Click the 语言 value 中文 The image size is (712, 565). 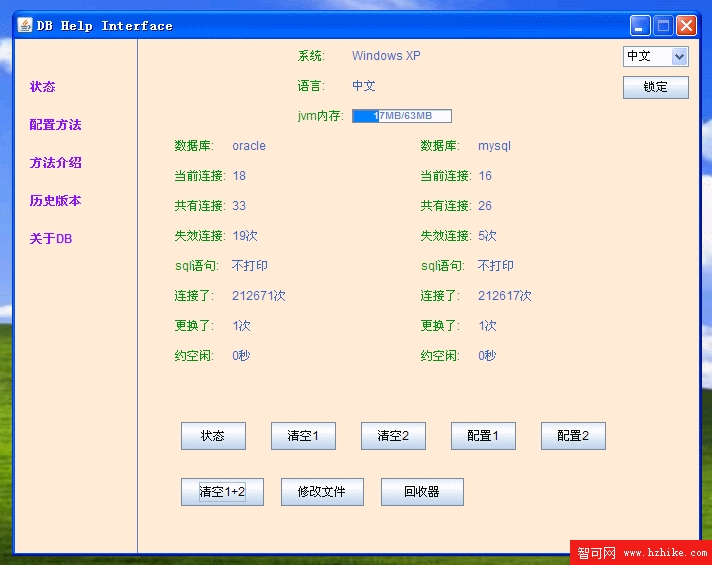[x=364, y=86]
